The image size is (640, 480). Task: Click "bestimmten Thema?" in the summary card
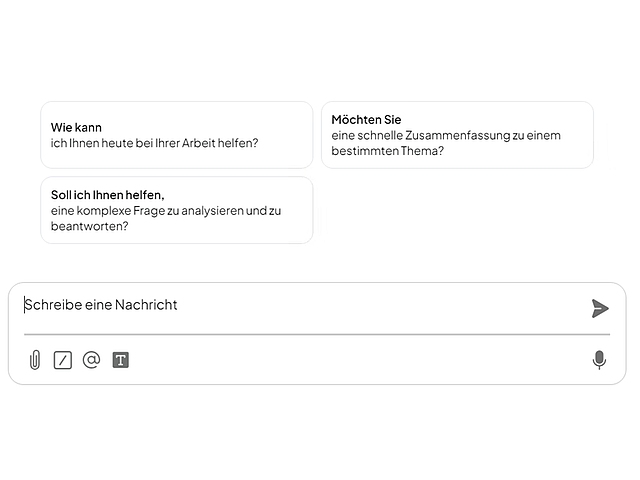pyautogui.click(x=388, y=151)
